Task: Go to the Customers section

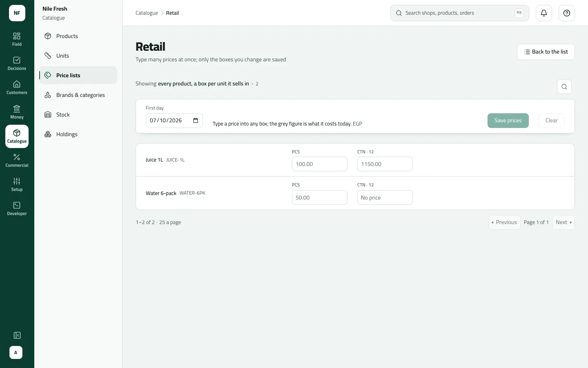Action: click(17, 88)
